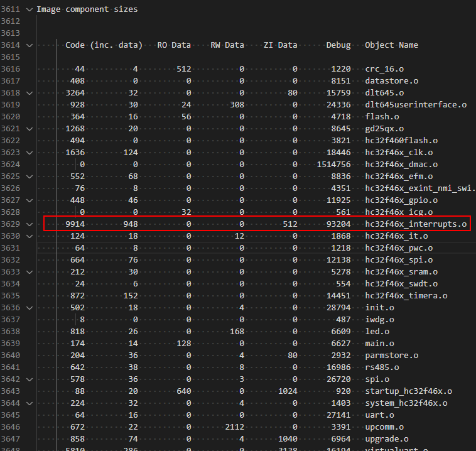Image resolution: width=476 pixels, height=451 pixels.
Task: Select the hc32f46x_it.o object name
Action: click(396, 236)
